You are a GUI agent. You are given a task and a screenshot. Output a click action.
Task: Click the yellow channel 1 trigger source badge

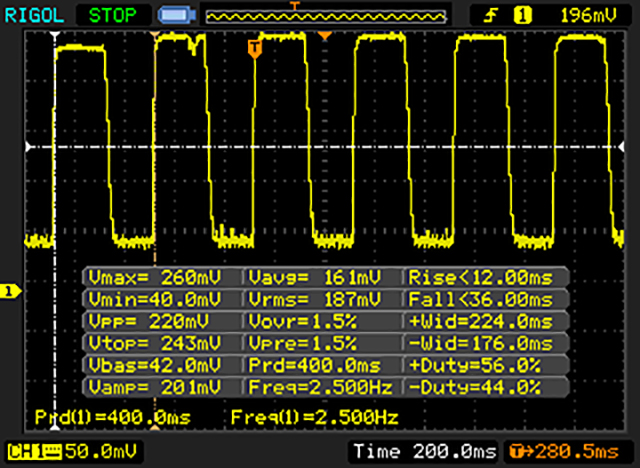(x=523, y=16)
